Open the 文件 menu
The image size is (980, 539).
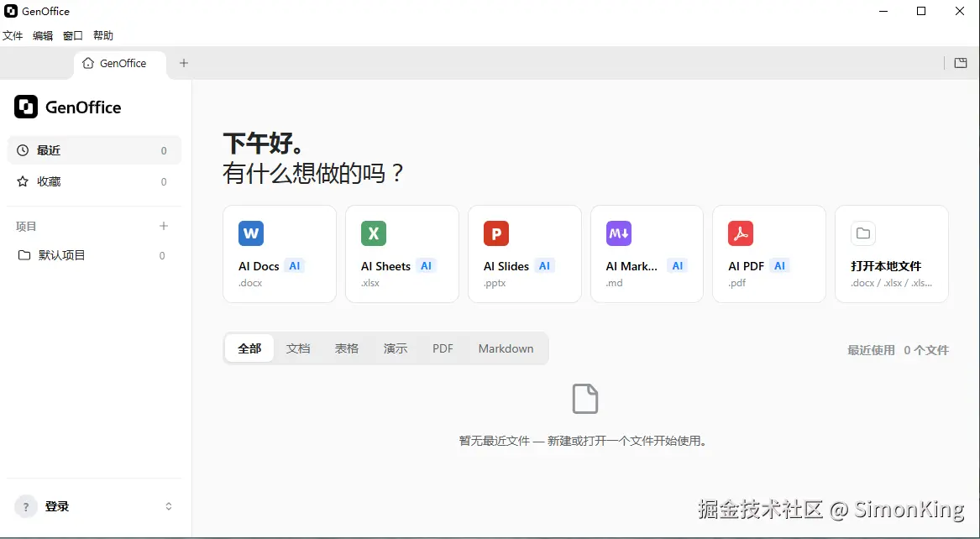pos(13,35)
